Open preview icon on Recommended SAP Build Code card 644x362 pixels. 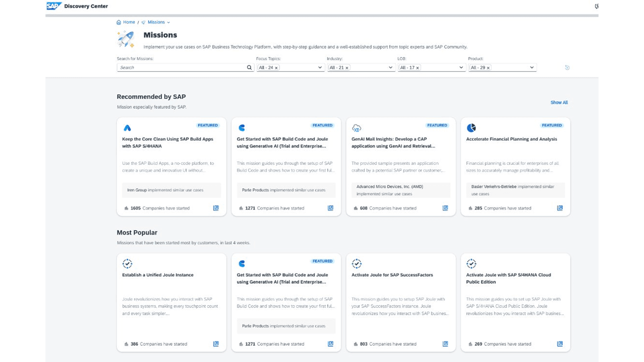coord(330,208)
